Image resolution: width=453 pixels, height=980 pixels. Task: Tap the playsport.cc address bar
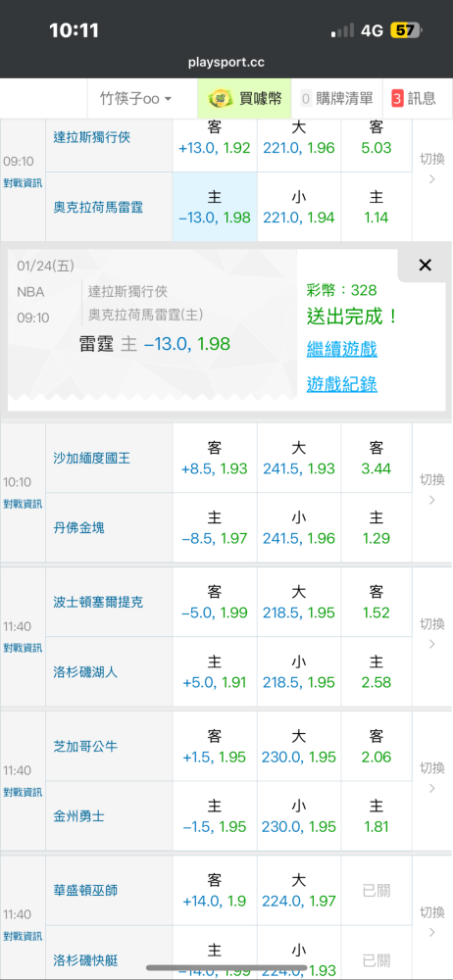click(x=226, y=63)
